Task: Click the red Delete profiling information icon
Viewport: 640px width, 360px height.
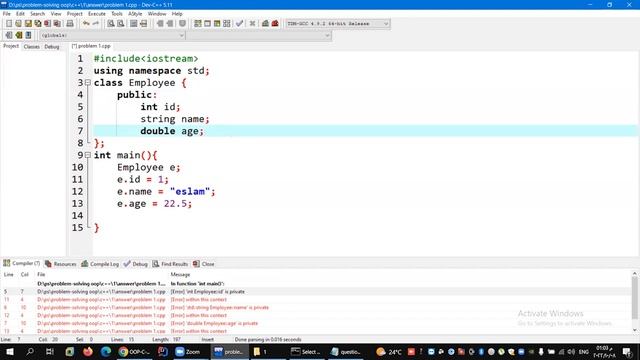Action: 275,24
